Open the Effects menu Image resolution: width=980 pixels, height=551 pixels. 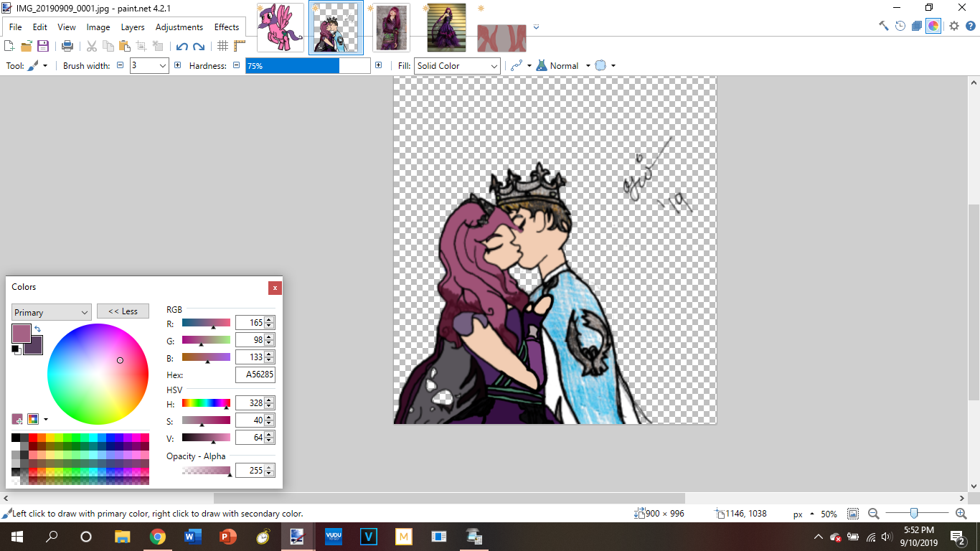tap(227, 27)
